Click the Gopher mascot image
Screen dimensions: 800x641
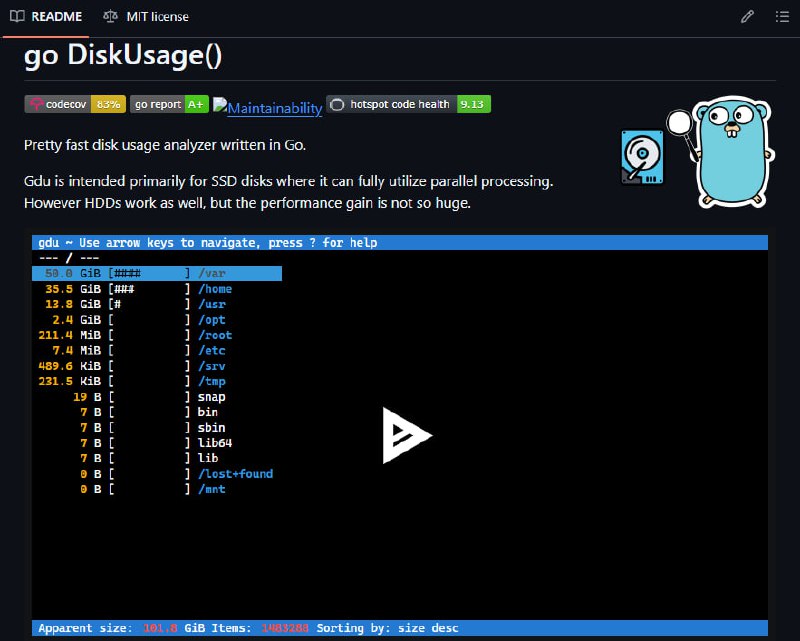[726, 148]
